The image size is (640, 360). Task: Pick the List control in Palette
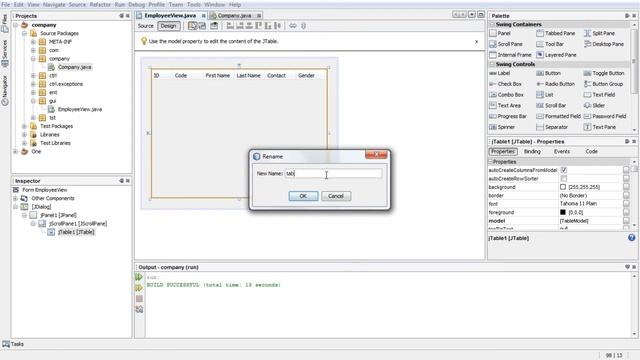click(545, 95)
